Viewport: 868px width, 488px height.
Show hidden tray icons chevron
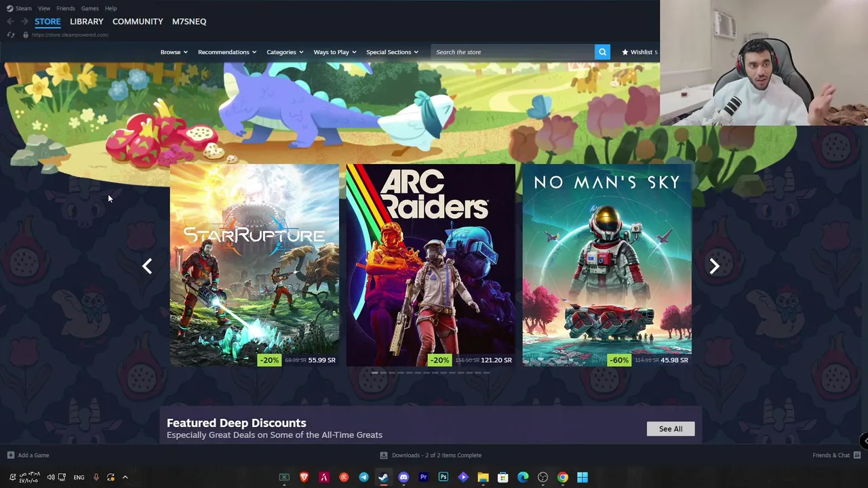[125, 477]
